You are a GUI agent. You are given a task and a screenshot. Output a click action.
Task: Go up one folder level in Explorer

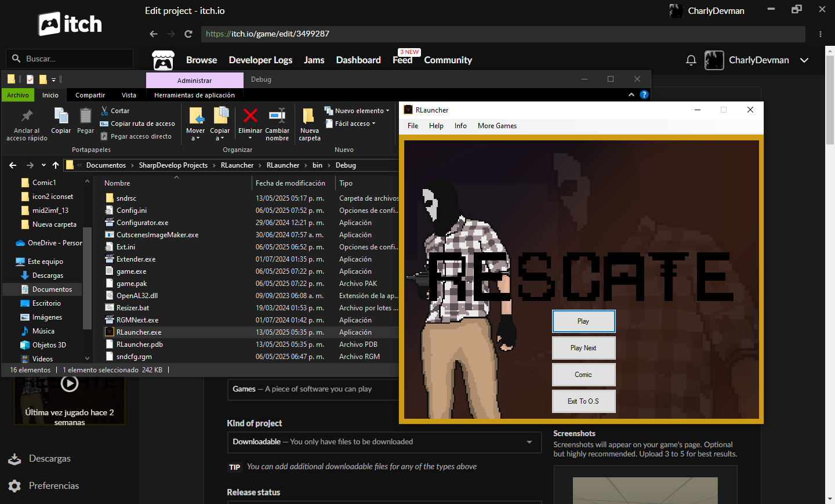coord(56,165)
